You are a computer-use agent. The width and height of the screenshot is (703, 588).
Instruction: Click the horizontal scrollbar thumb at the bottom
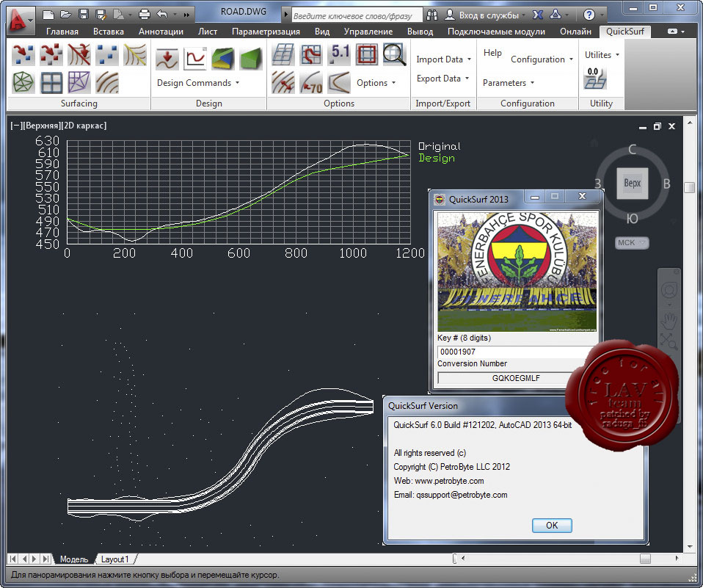pos(645,559)
